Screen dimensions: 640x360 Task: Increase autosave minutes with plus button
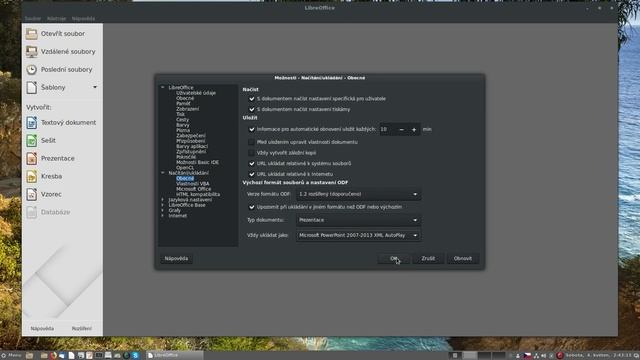click(414, 129)
